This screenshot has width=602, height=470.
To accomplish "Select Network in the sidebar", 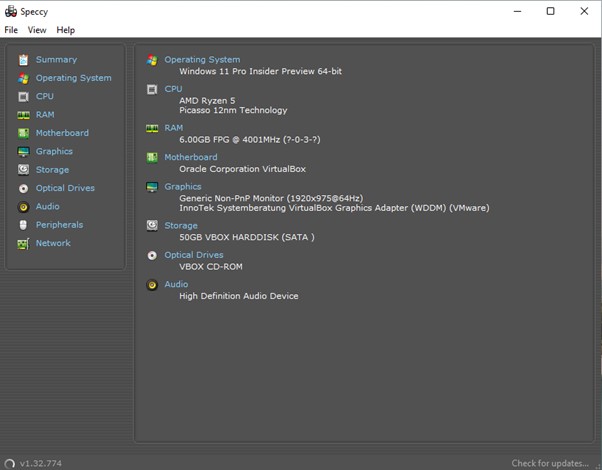I will (x=53, y=243).
